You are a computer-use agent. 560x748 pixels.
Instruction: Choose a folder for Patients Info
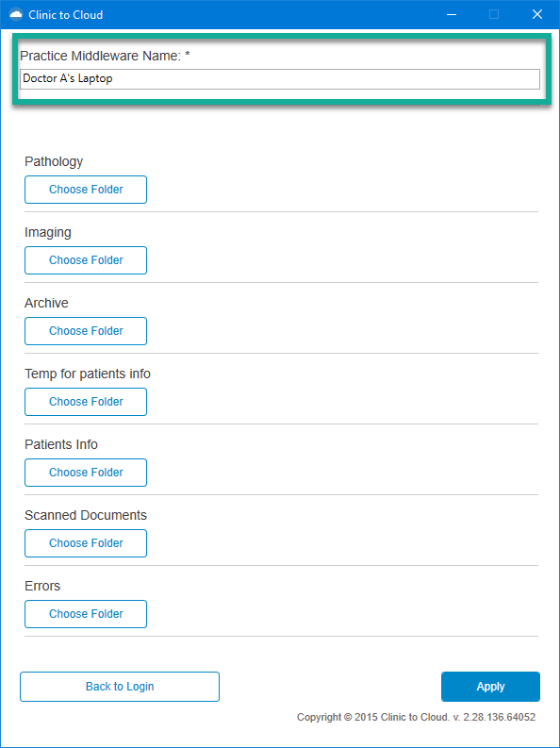pos(86,473)
